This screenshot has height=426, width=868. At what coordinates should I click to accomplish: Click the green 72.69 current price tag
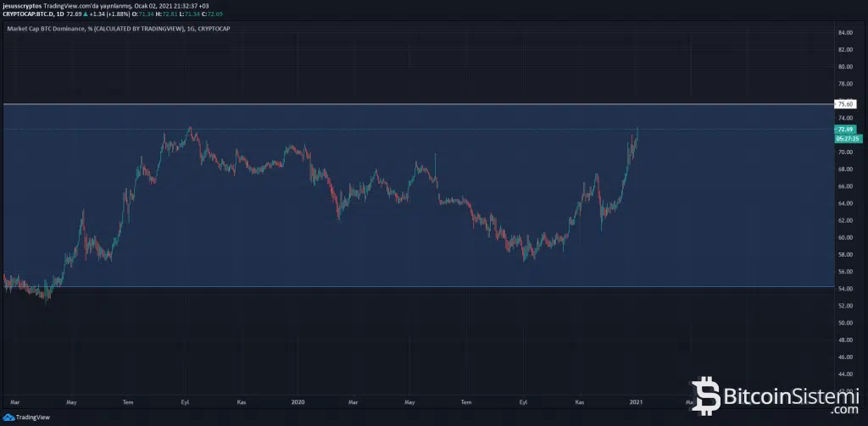tap(844, 130)
